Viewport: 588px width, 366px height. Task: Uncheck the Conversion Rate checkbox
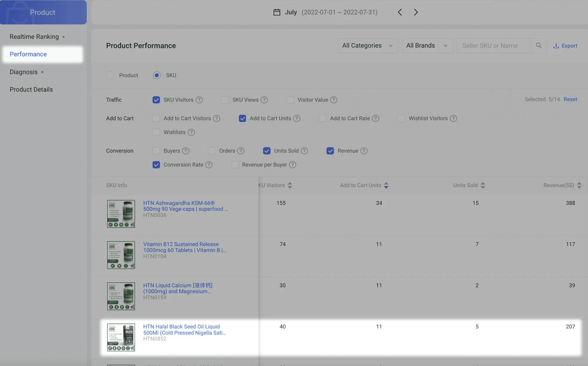[x=156, y=165]
